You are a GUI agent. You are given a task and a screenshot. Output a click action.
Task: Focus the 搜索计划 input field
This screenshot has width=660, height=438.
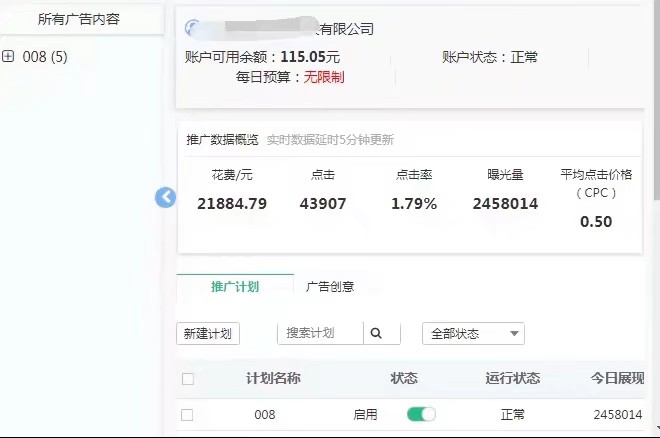tap(320, 333)
